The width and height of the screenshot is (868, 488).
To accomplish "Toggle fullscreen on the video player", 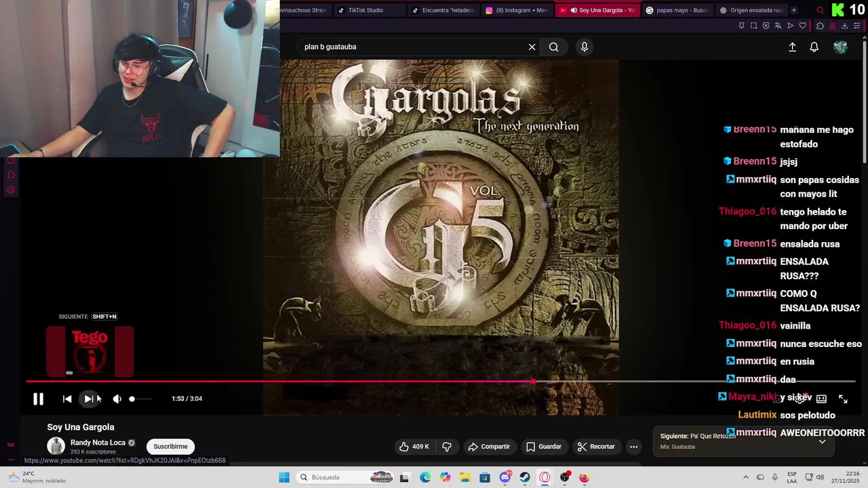I will point(843,399).
